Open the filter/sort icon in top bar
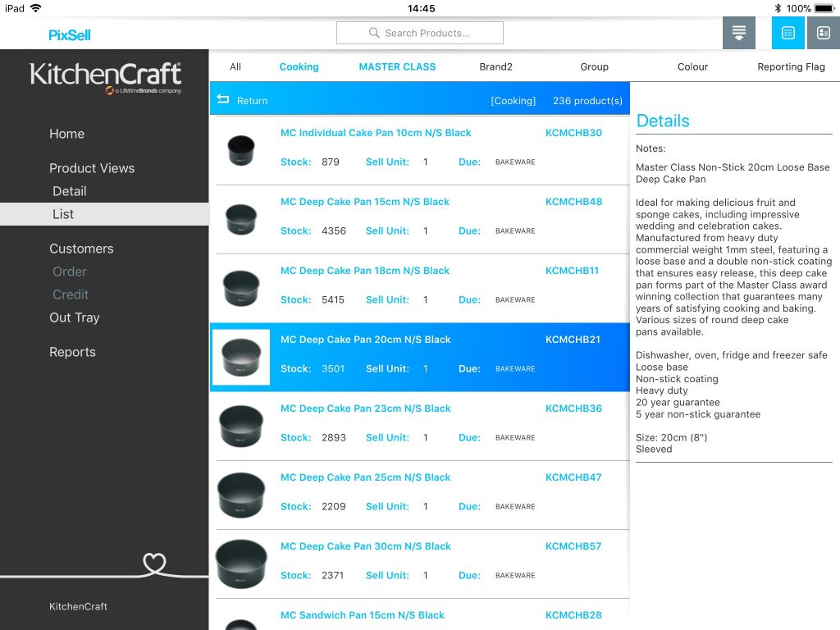Viewport: 840px width, 630px height. pyautogui.click(x=739, y=33)
